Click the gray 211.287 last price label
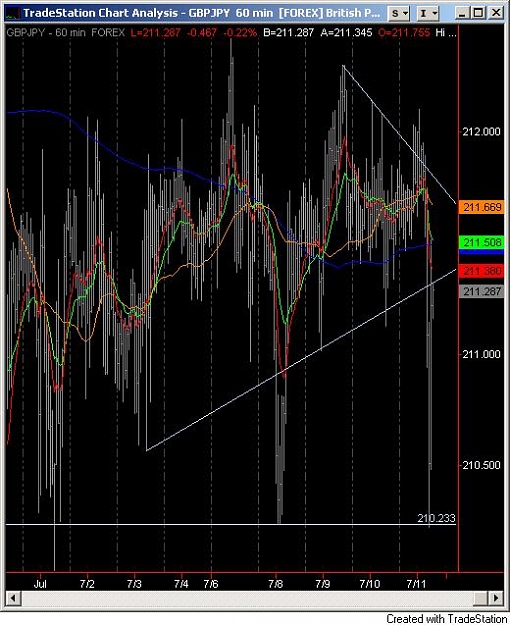This screenshot has height=625, width=510. [481, 291]
